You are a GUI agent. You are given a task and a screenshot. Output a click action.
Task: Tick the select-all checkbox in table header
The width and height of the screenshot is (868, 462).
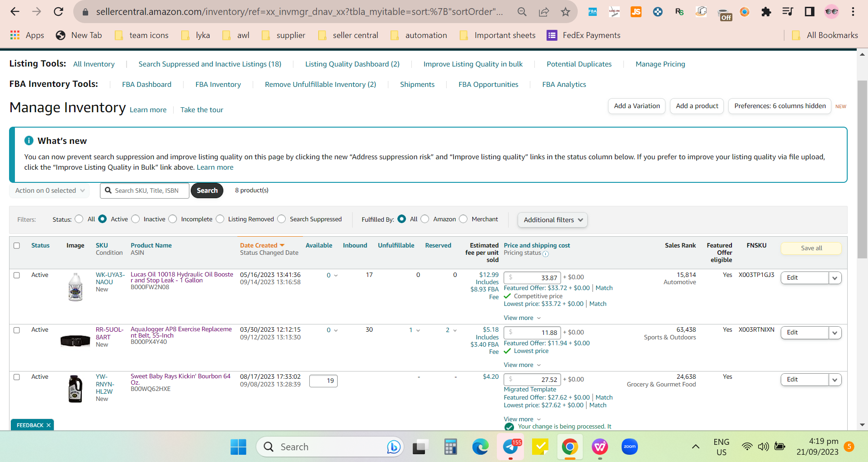pyautogui.click(x=17, y=246)
